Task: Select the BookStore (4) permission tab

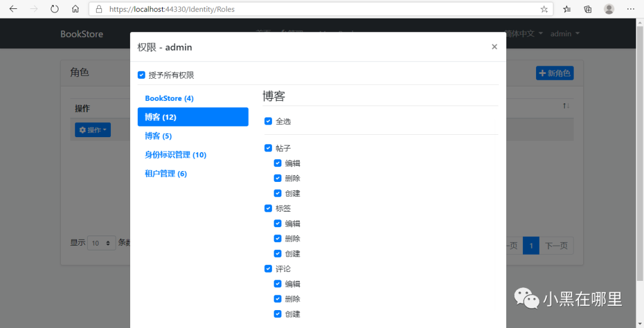Action: (x=193, y=98)
